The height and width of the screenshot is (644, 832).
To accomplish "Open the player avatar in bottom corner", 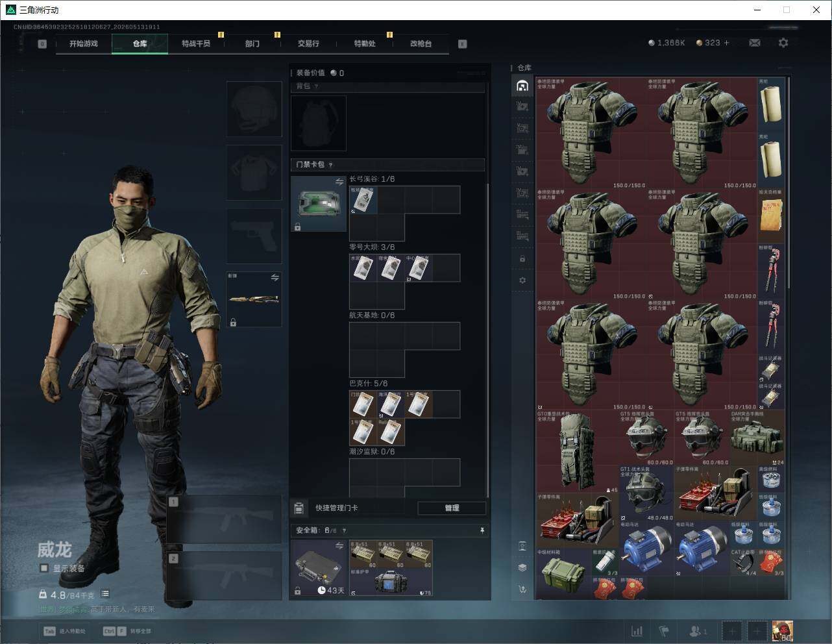I will point(782,630).
